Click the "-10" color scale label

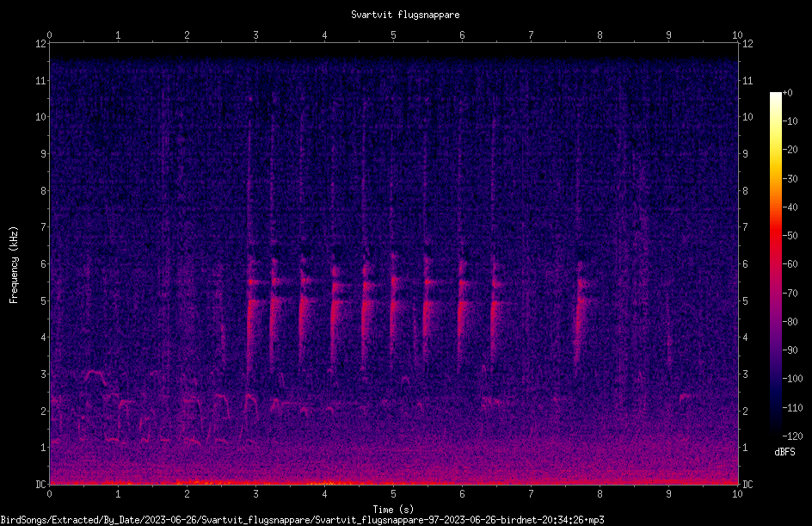790,121
